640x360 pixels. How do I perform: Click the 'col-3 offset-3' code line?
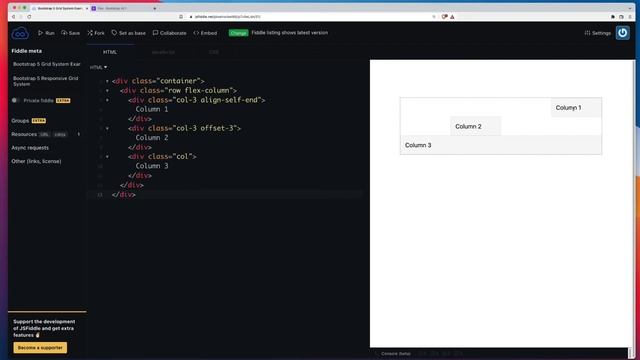[184, 128]
